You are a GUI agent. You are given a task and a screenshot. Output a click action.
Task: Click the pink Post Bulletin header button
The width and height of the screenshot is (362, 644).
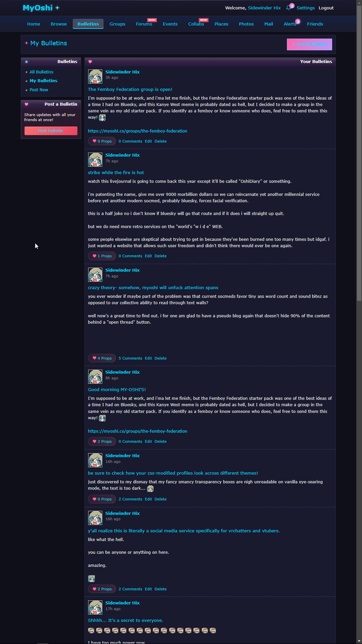click(x=309, y=44)
